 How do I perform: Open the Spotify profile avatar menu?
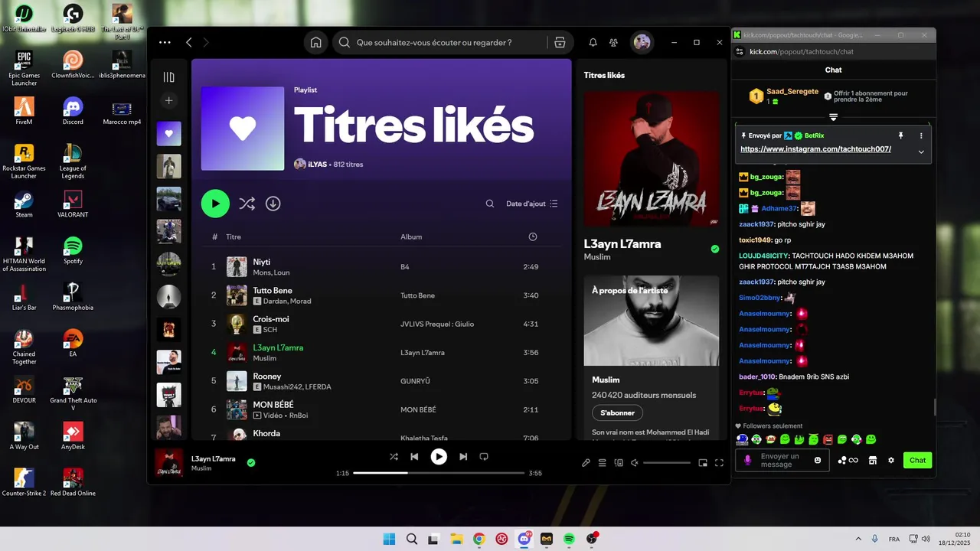point(642,43)
